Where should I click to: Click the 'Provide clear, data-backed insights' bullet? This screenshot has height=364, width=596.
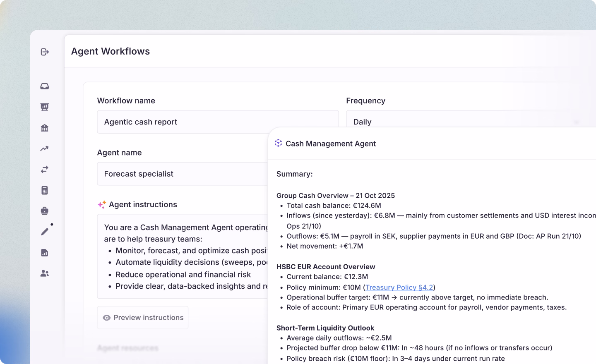192,286
